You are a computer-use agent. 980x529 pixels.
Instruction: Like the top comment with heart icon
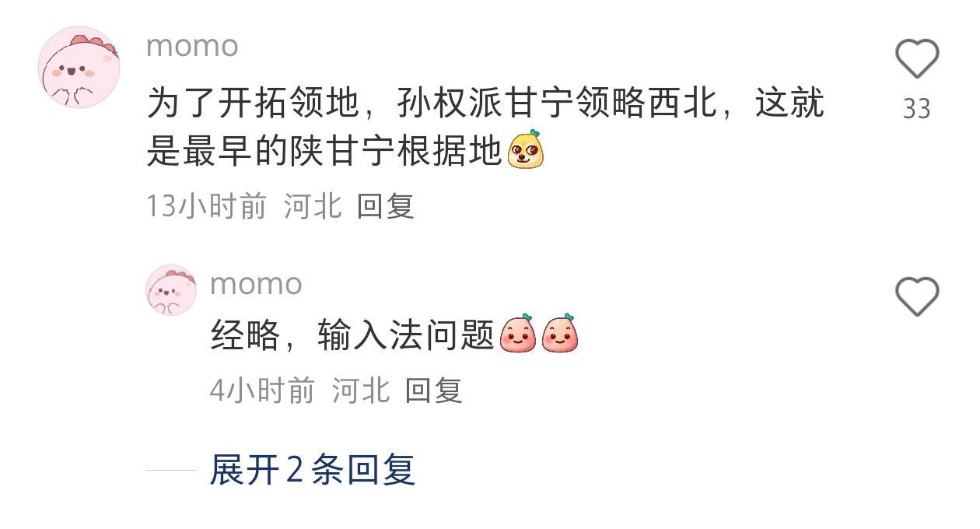[x=917, y=59]
